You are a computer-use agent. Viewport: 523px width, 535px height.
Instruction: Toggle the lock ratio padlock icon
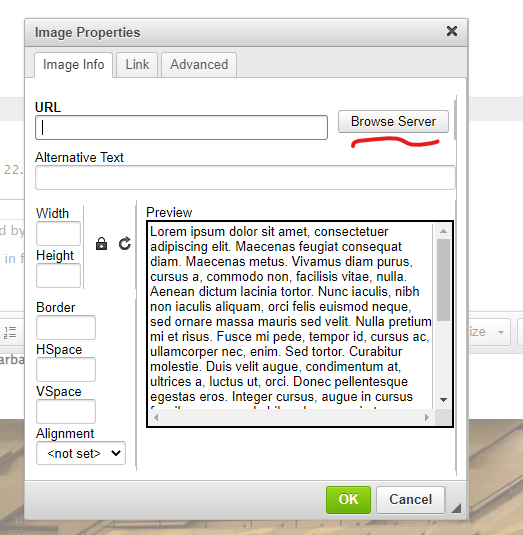pyautogui.click(x=101, y=244)
